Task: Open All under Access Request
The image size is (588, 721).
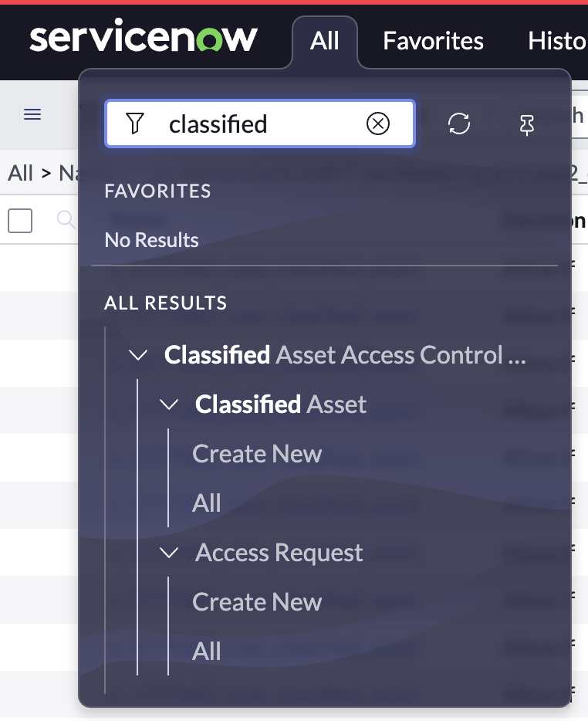Action: [x=207, y=651]
